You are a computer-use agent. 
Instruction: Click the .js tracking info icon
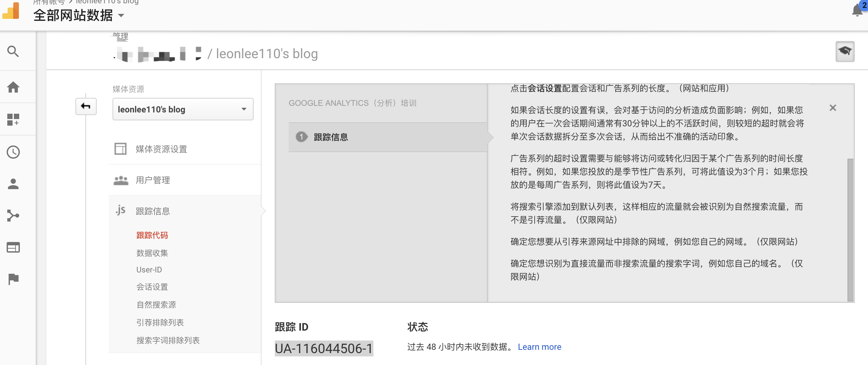120,210
